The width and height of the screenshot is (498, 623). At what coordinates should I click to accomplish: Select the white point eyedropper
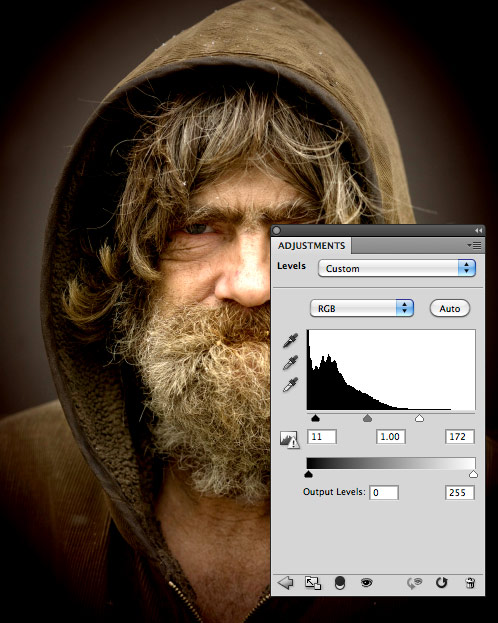pyautogui.click(x=291, y=385)
